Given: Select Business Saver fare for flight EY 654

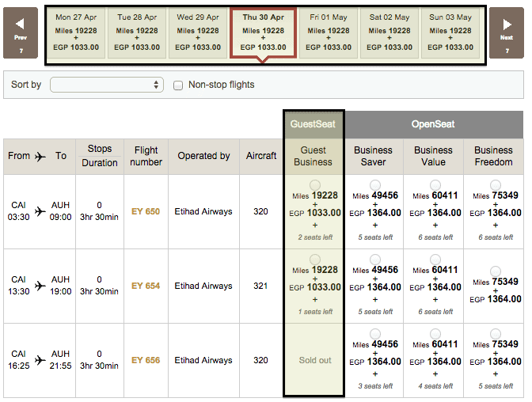Looking at the screenshot, I should click(x=374, y=259).
